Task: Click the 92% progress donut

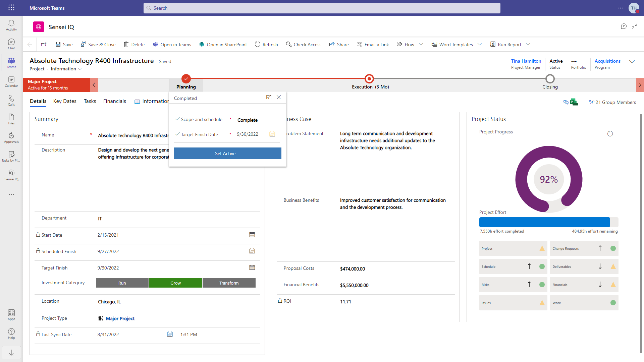Action: [549, 179]
